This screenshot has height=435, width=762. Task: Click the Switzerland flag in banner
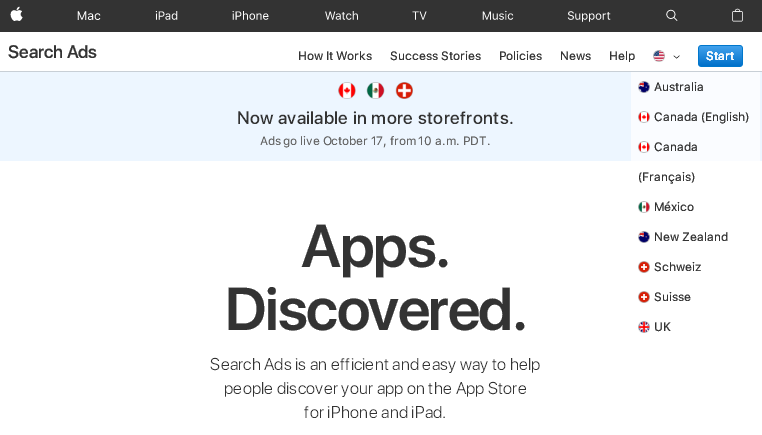click(x=404, y=90)
